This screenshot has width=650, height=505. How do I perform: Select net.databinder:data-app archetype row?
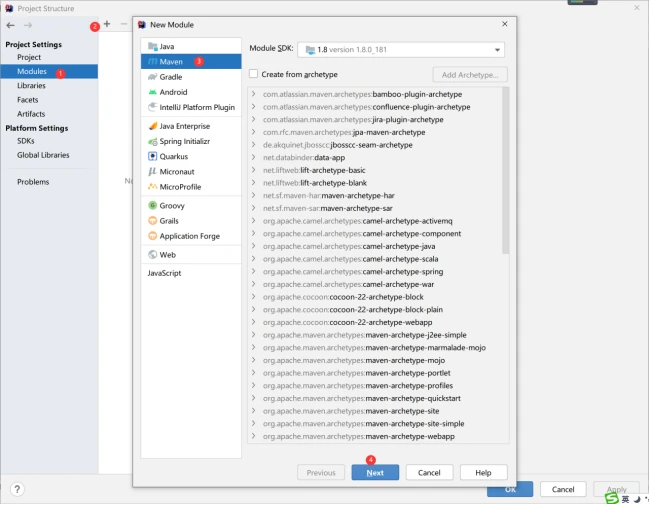pyautogui.click(x=375, y=158)
